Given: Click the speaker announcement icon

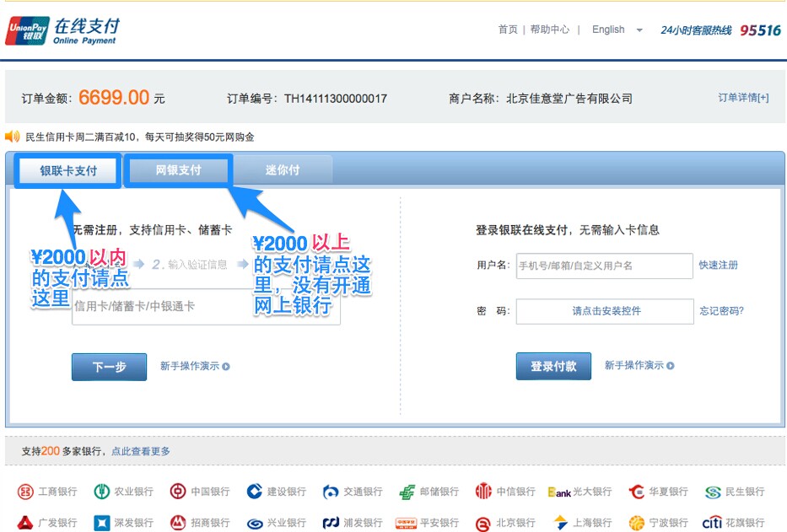Looking at the screenshot, I should (13, 137).
